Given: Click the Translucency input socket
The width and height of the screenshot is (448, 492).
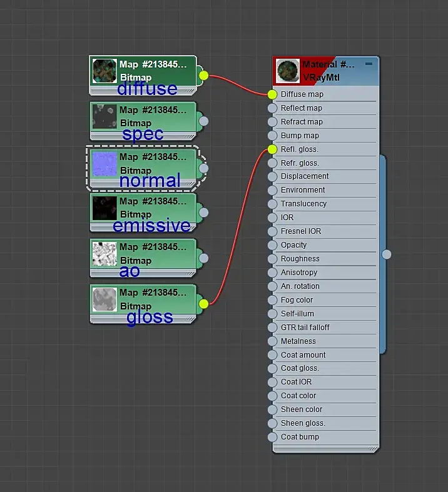Looking at the screenshot, I should click(x=273, y=204).
